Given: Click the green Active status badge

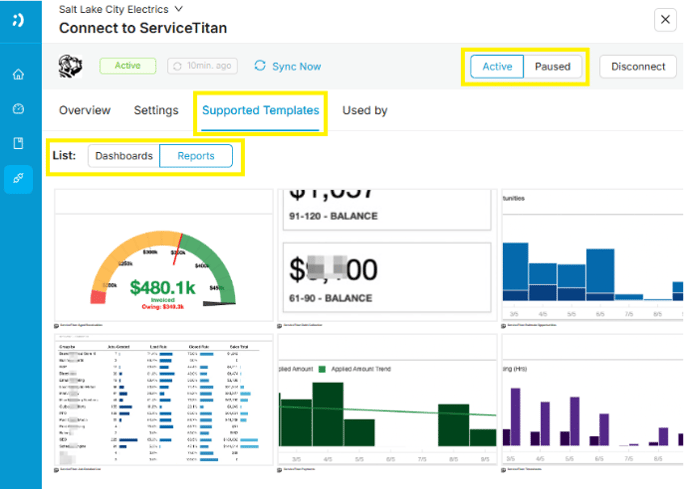Looking at the screenshot, I should [x=128, y=66].
